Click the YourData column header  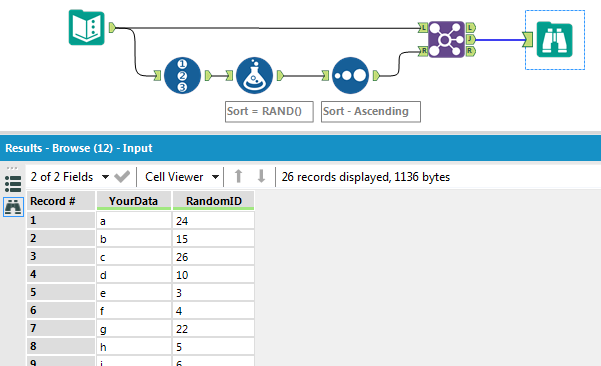click(133, 201)
